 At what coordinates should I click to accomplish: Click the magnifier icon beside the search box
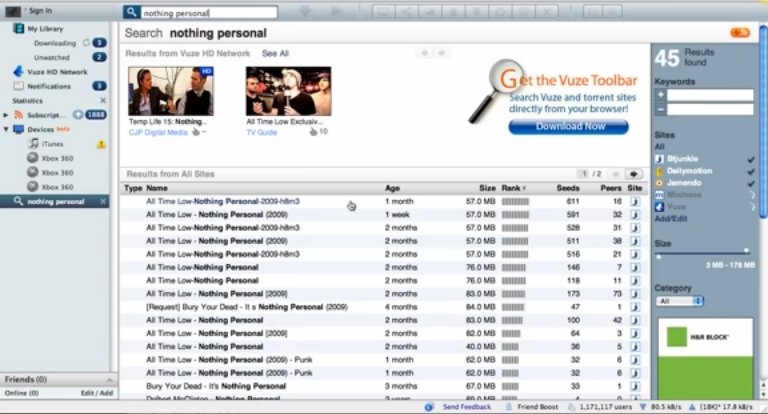(131, 12)
